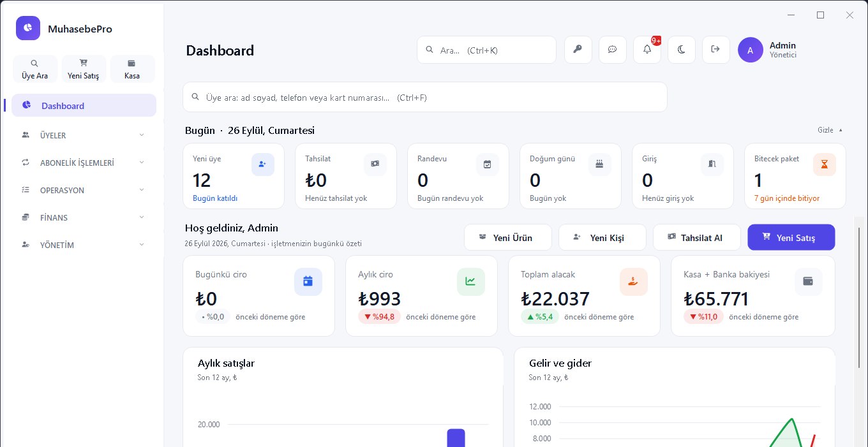Image resolution: width=868 pixels, height=447 pixels.
Task: Focus the Ara... (Ctrl+K) search box
Action: click(x=486, y=50)
